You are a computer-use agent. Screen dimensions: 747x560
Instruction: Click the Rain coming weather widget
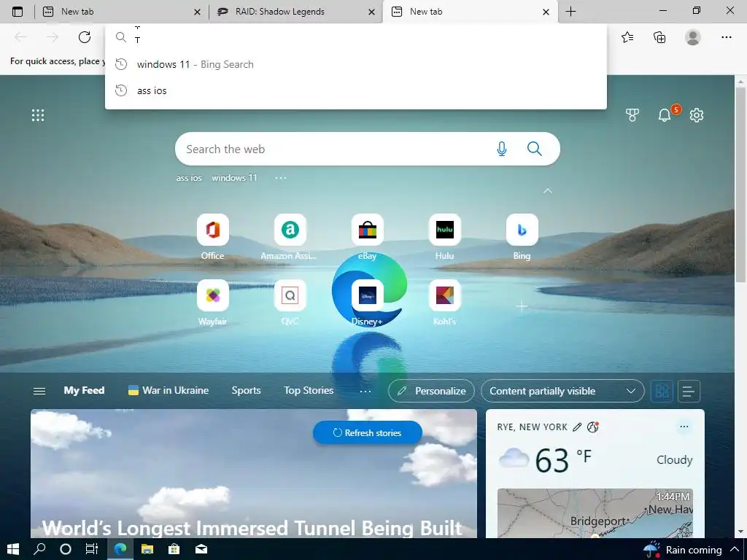682,550
